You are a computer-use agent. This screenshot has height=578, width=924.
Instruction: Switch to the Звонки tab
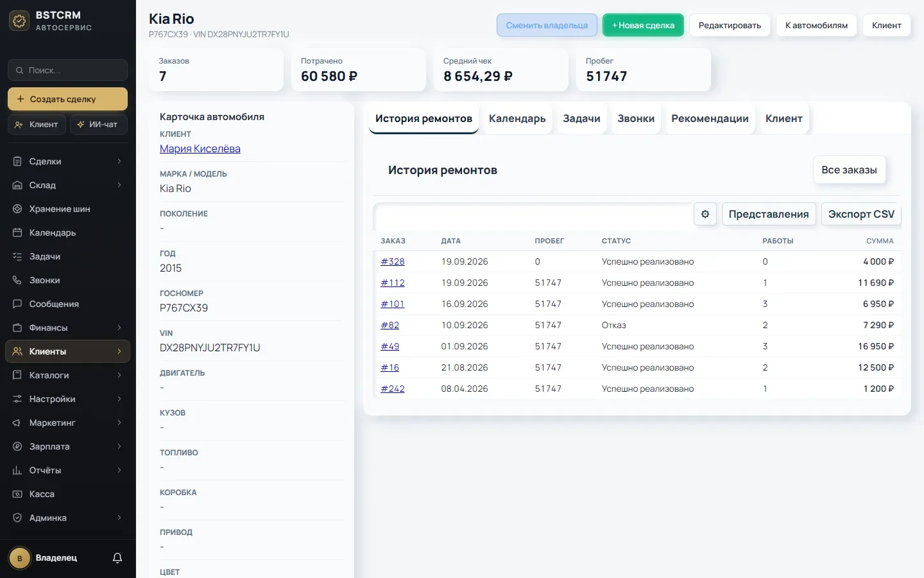click(636, 119)
